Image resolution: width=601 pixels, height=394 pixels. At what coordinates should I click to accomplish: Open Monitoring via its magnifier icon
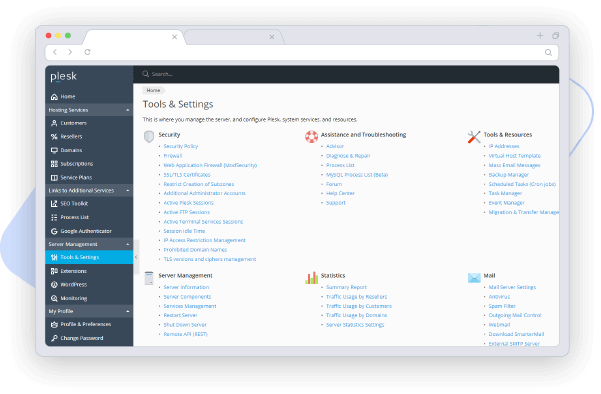point(54,298)
